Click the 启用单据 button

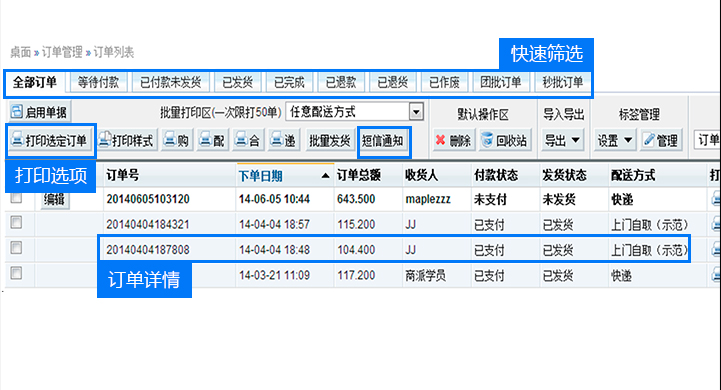point(40,112)
